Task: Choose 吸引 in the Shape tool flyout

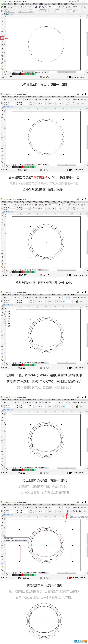Action: coord(9,319)
